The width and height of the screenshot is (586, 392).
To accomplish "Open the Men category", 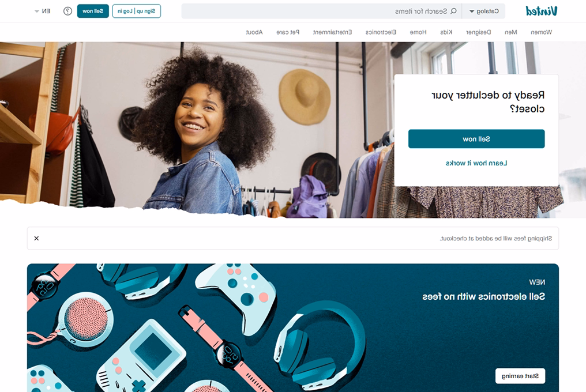I will click(511, 32).
